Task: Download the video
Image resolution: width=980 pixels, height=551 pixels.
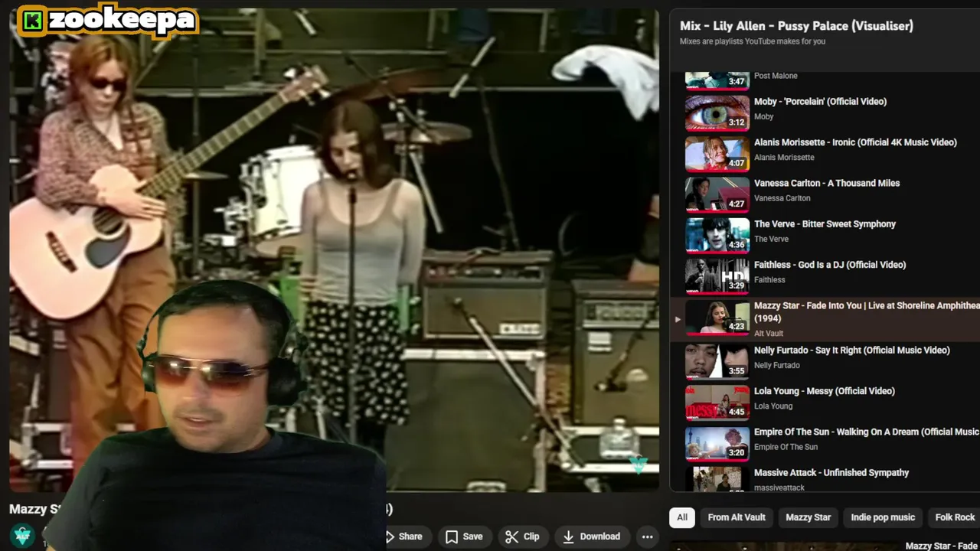Action: 591,536
